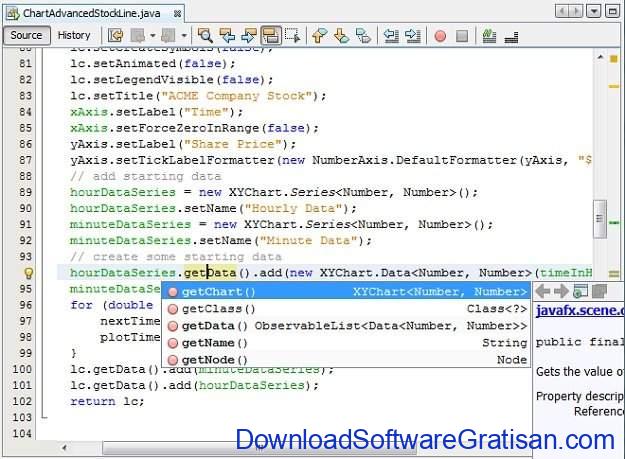Open source from Javadoc popup icon
The width and height of the screenshot is (625, 459).
(x=599, y=291)
